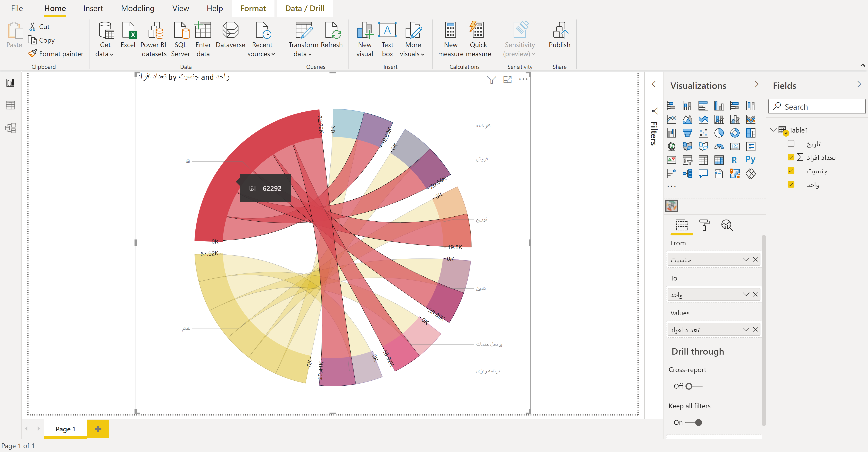Select the pie chart visualization icon
Viewport: 868px width, 452px height.
click(x=719, y=133)
